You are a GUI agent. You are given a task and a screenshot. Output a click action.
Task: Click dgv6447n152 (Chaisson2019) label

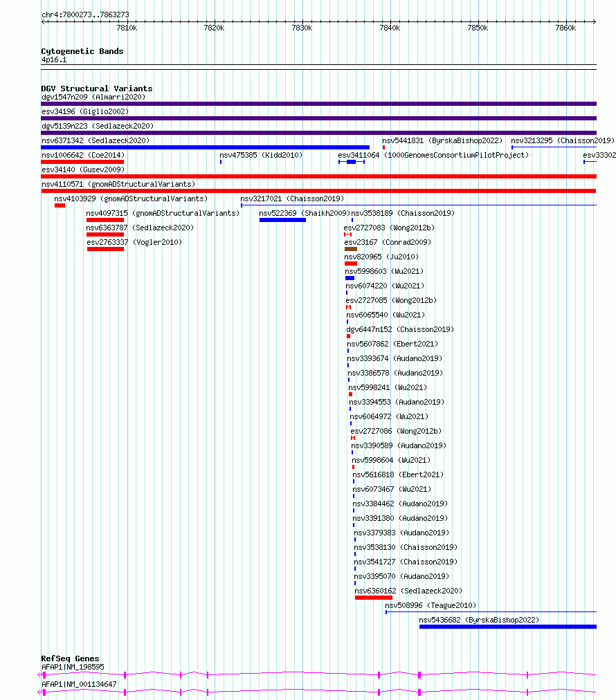coord(400,329)
